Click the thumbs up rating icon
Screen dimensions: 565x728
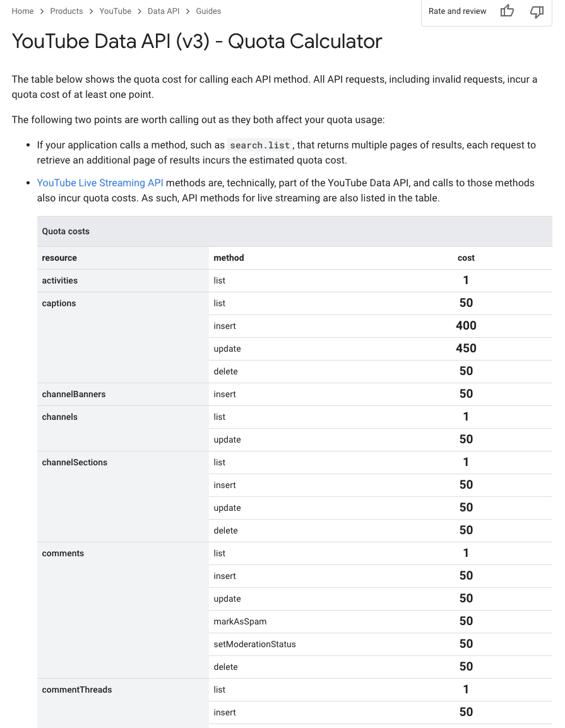tap(507, 11)
